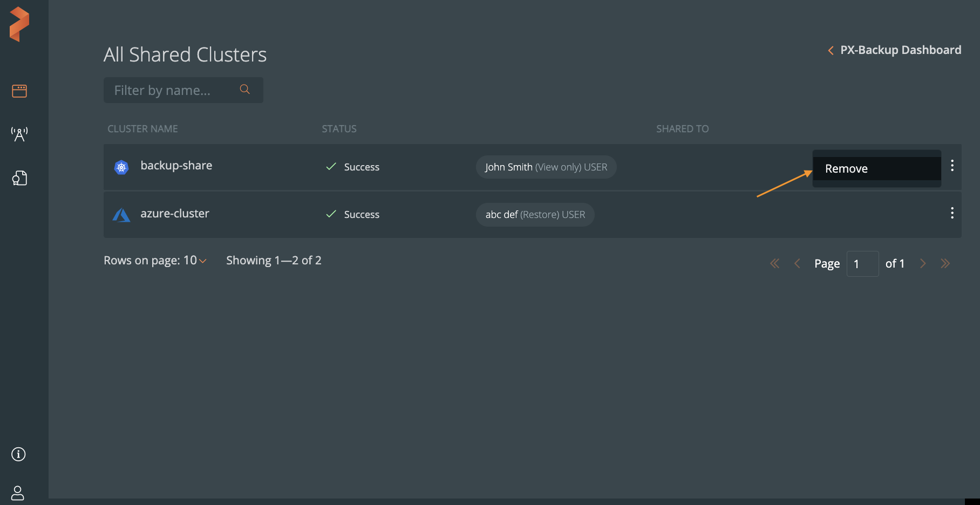Click the Kubernetes icon beside backup-share
Screen dimensions: 980x505
pyautogui.click(x=121, y=167)
